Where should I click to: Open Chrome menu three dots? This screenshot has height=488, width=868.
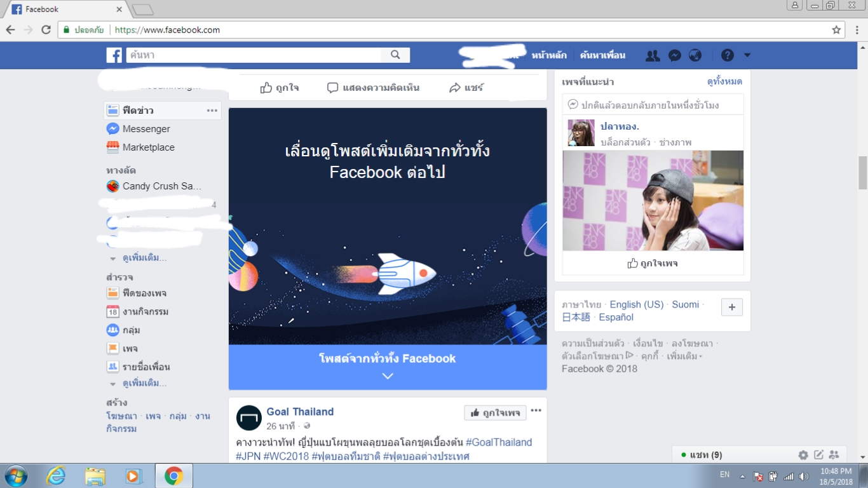point(857,30)
